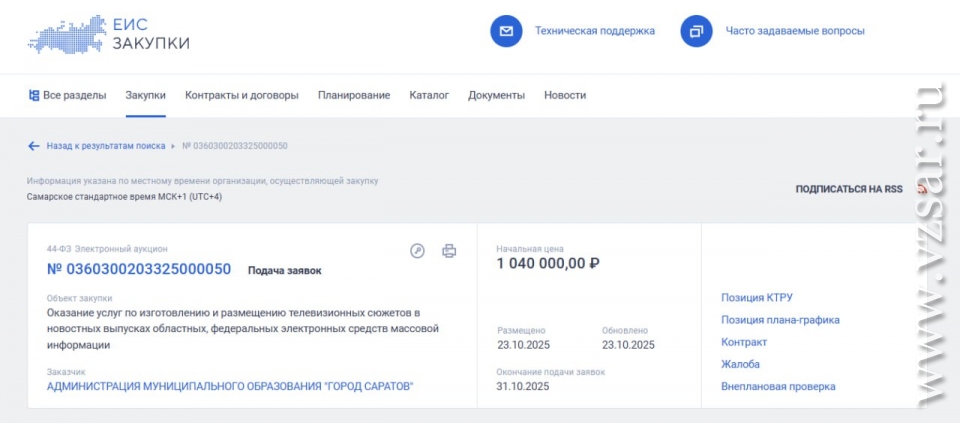960x423 pixels.
Task: Select 'Контракты и договоры' in navigation
Action: pyautogui.click(x=241, y=95)
